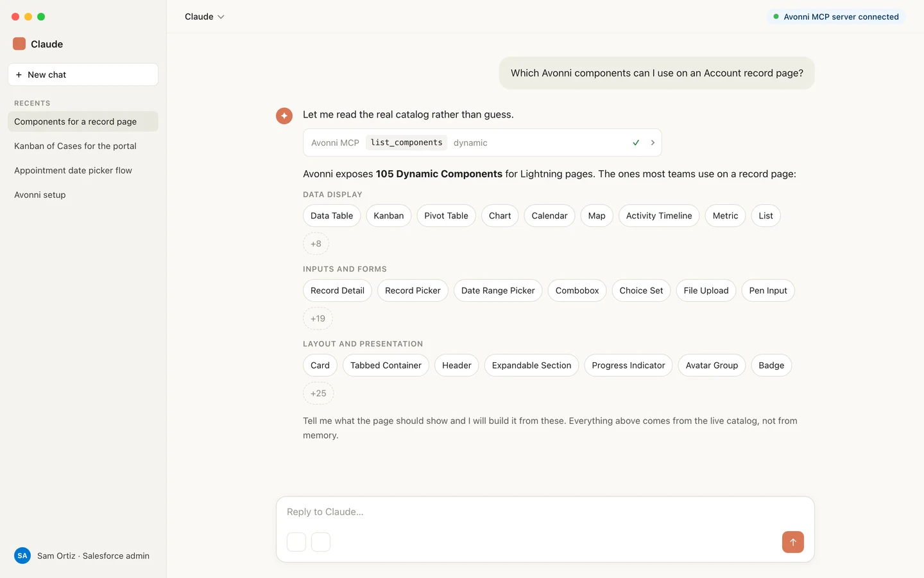Expand the list_components tool call chevron
The image size is (924, 578).
pyautogui.click(x=653, y=143)
